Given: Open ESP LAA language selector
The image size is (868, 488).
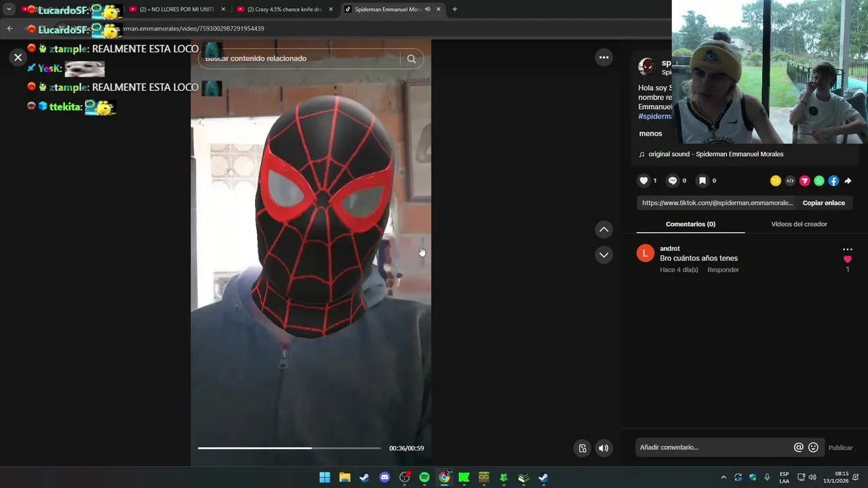Looking at the screenshot, I should click(784, 478).
